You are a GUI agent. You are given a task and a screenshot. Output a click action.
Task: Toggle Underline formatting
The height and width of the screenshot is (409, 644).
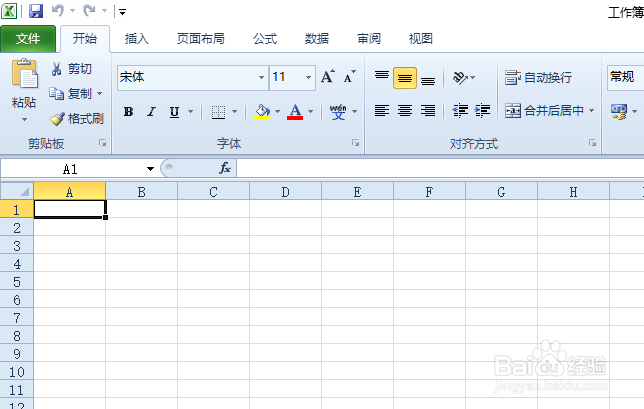(174, 112)
